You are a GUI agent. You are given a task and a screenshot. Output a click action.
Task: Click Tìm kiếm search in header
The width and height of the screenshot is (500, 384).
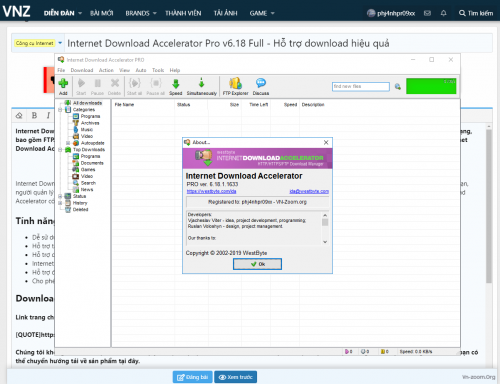click(x=476, y=13)
